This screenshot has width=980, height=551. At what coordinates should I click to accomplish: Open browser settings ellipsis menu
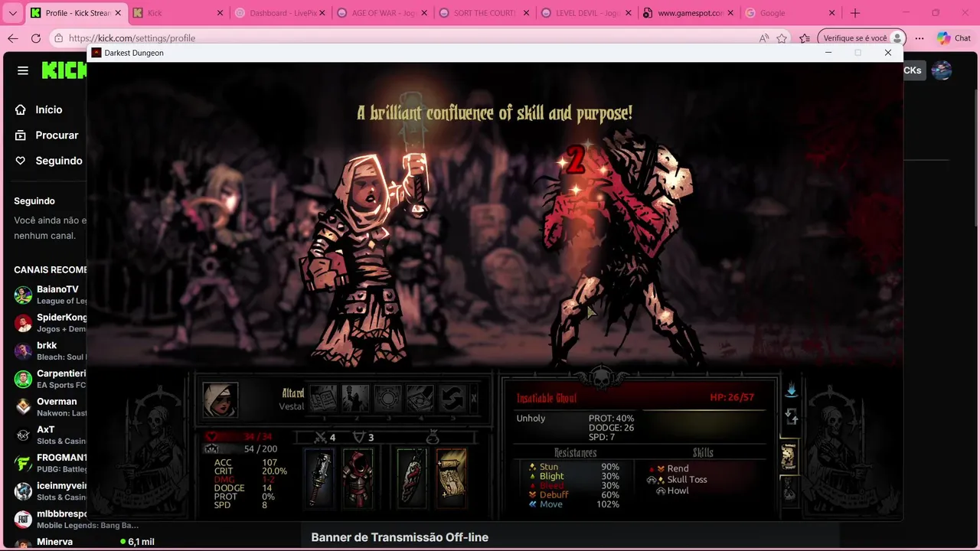(x=920, y=38)
